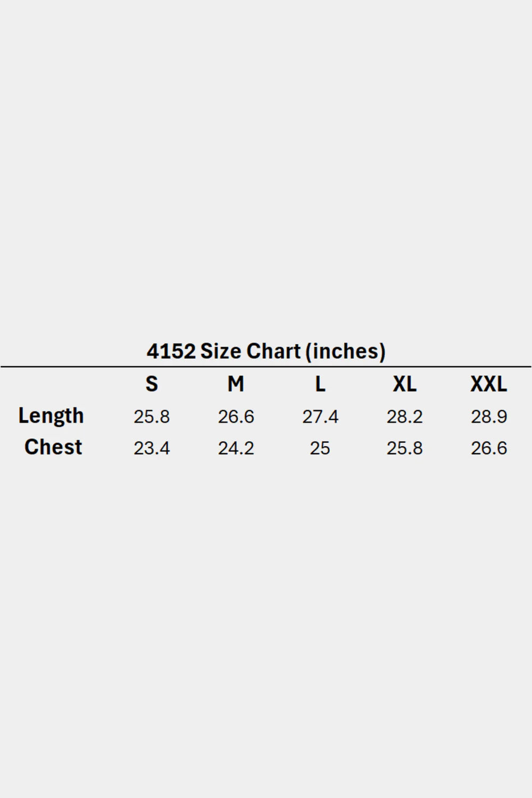Click the Chest value for size XL
The width and height of the screenshot is (532, 798).
point(404,448)
